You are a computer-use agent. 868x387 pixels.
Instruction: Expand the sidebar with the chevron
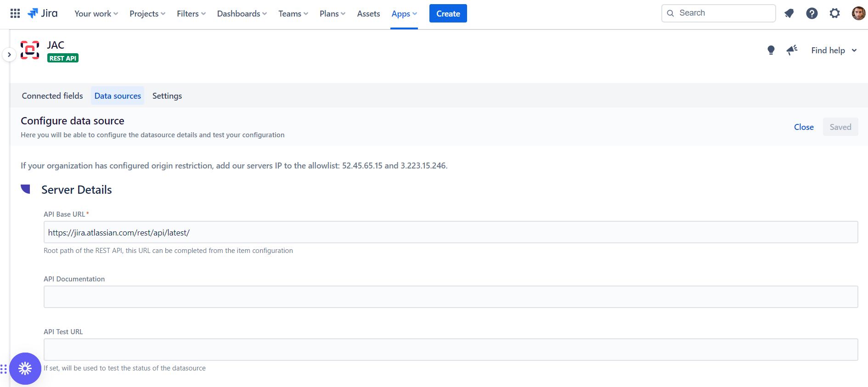tap(9, 55)
